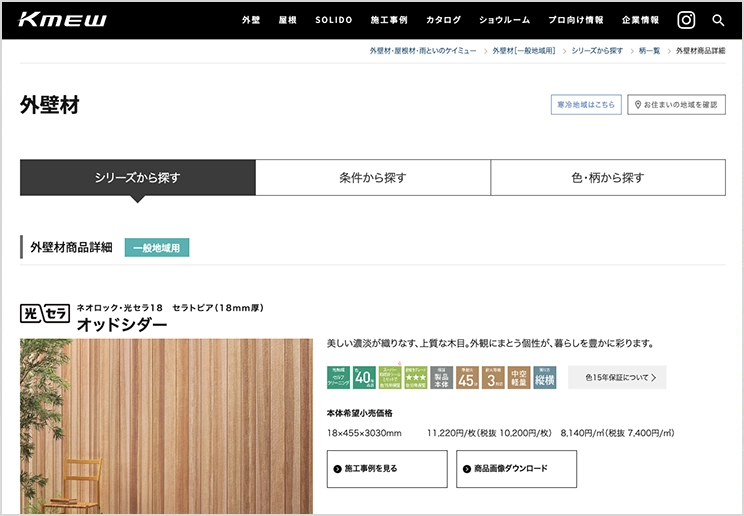Image resolution: width=744 pixels, height=516 pixels.
Task: Click the search magnifier icon
Action: click(718, 20)
